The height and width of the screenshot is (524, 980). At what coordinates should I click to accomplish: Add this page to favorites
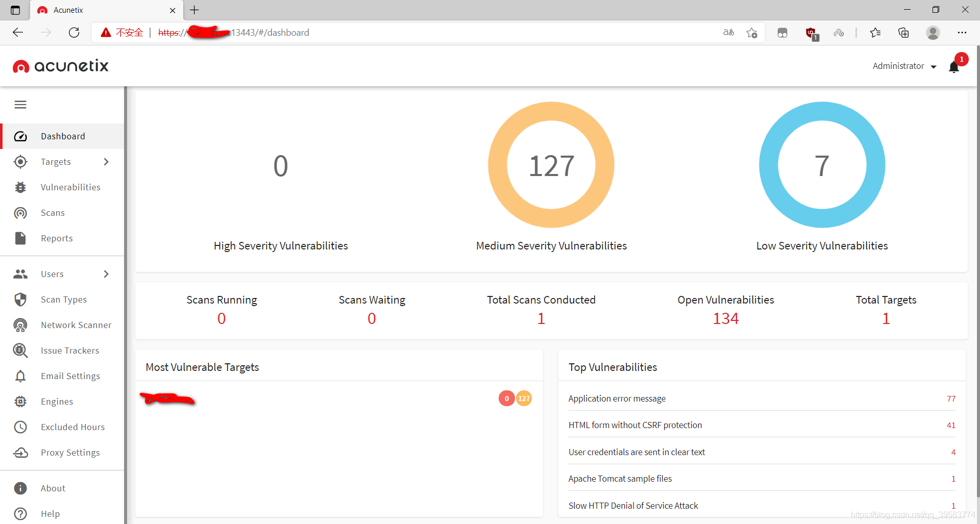click(x=752, y=33)
